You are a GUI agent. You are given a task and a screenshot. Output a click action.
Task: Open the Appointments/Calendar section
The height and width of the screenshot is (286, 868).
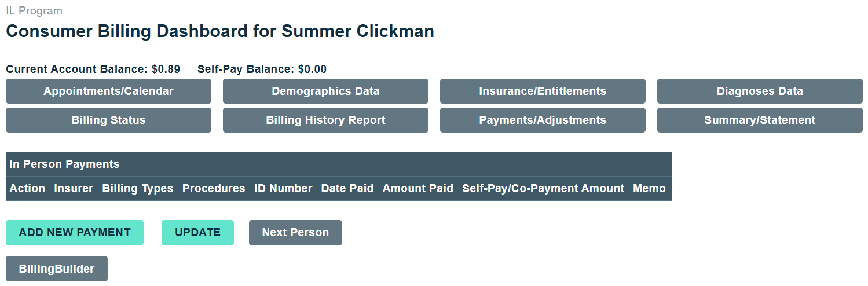[108, 91]
